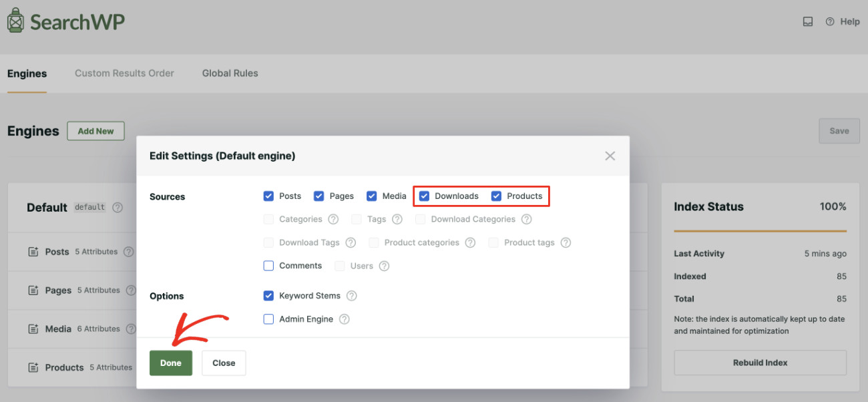Click the tooltip next to the Default engine label
Image resolution: width=868 pixels, height=402 pixels.
point(118,207)
